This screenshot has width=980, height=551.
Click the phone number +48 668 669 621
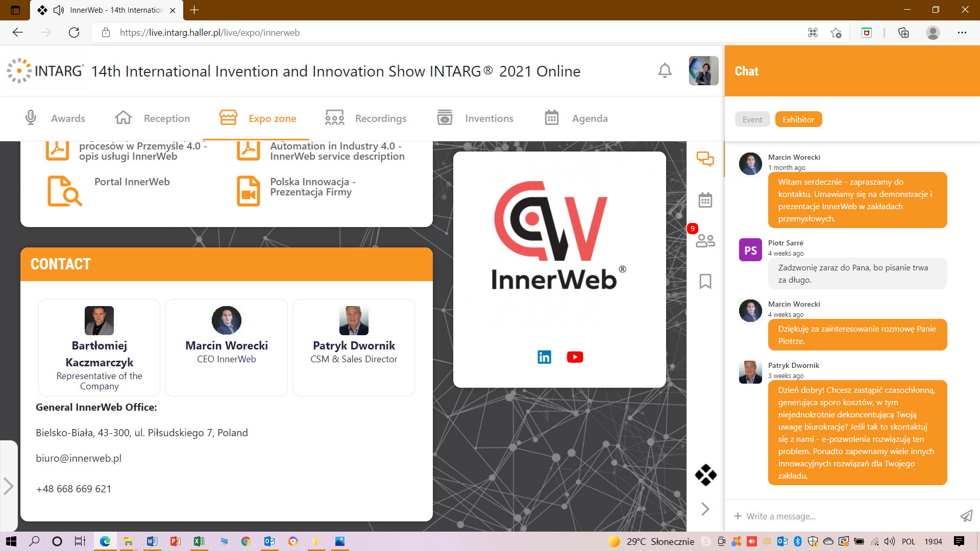tap(73, 489)
